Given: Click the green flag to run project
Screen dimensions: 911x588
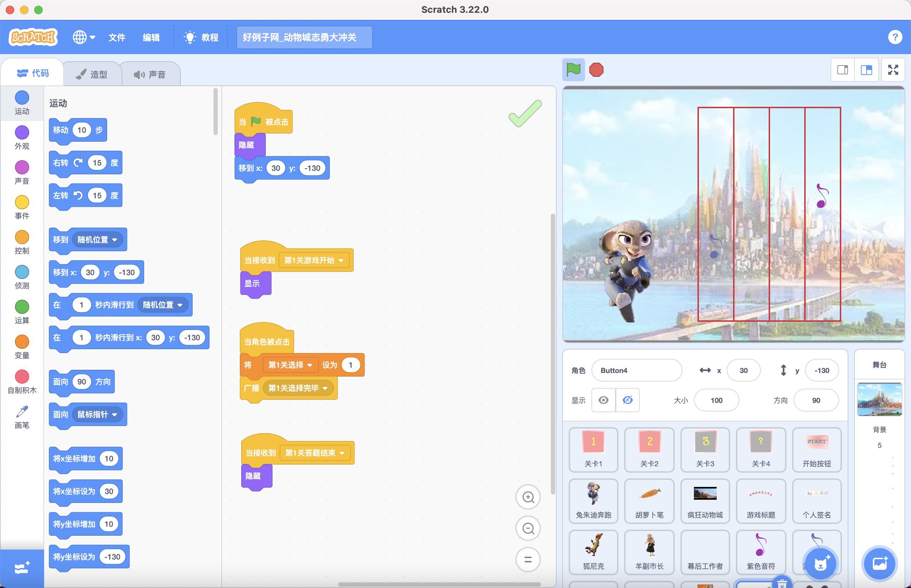Looking at the screenshot, I should (x=573, y=69).
